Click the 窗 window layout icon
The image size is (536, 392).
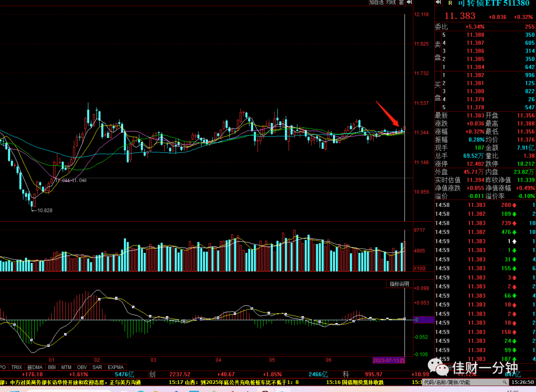click(x=402, y=2)
